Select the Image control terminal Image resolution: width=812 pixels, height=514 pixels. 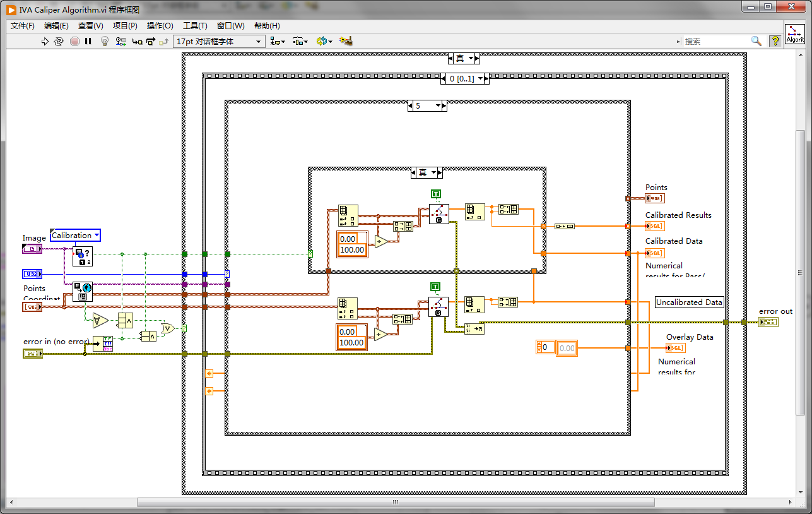[x=32, y=249]
